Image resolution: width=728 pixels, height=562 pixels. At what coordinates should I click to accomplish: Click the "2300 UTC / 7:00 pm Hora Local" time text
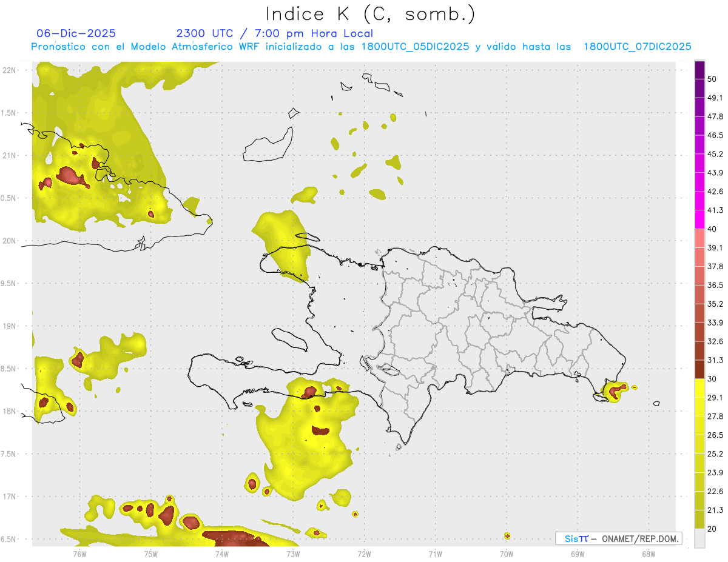[275, 33]
